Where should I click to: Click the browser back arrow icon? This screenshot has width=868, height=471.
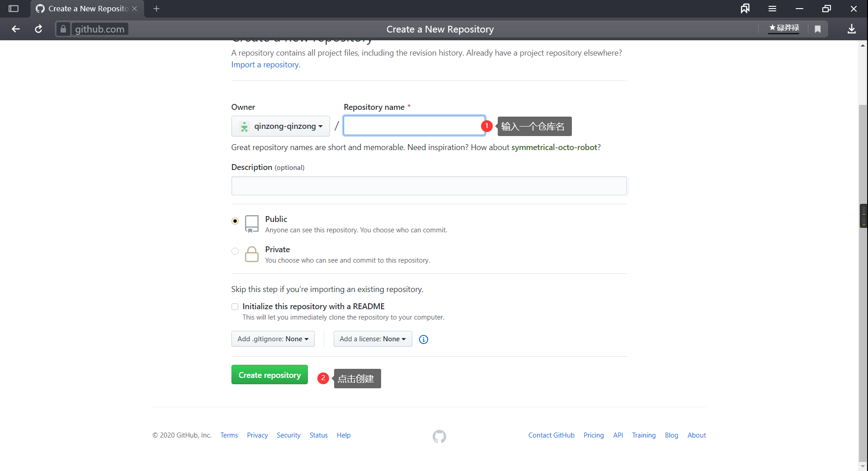pyautogui.click(x=16, y=29)
